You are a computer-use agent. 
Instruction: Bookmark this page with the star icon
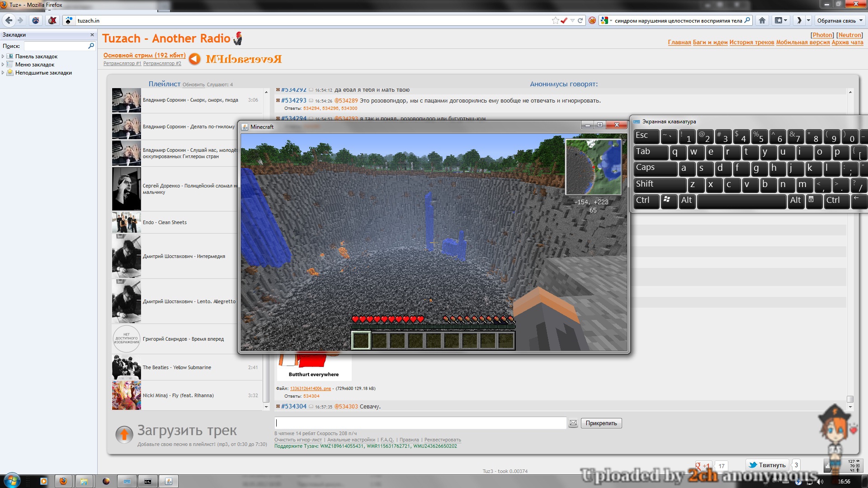[x=555, y=20]
